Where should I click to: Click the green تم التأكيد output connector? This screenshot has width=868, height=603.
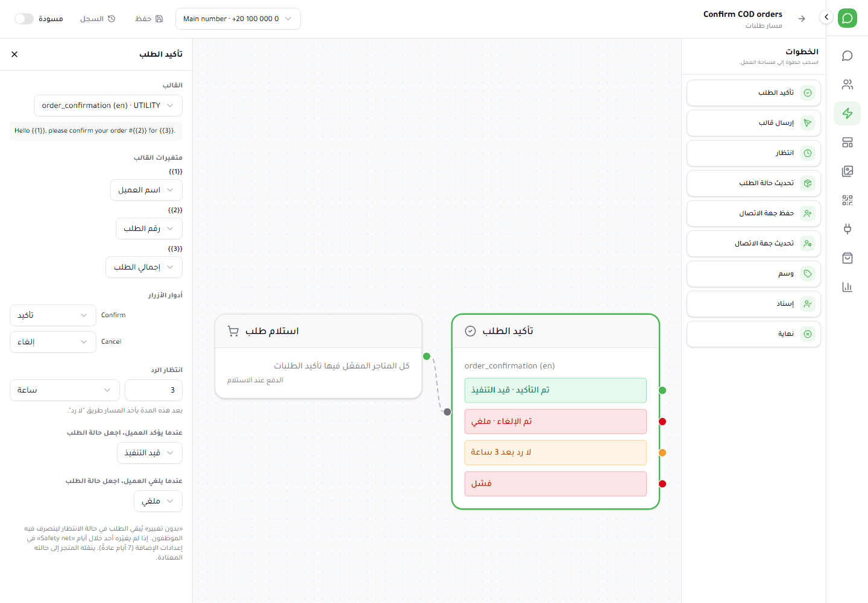(662, 391)
